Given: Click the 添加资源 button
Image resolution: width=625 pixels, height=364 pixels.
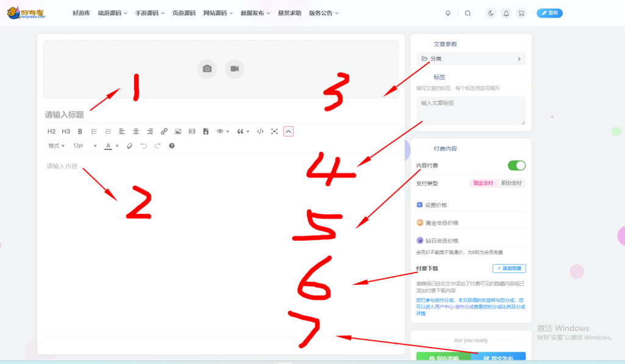Looking at the screenshot, I should (x=509, y=268).
